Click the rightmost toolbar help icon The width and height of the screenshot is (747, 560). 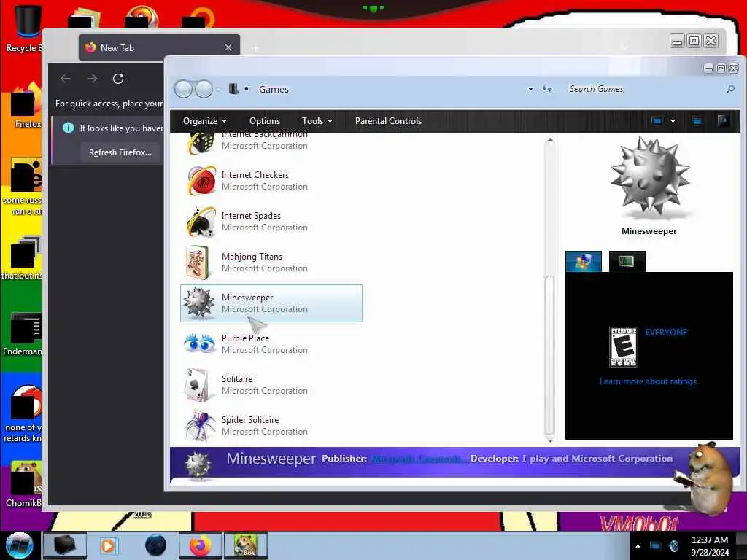click(x=723, y=121)
